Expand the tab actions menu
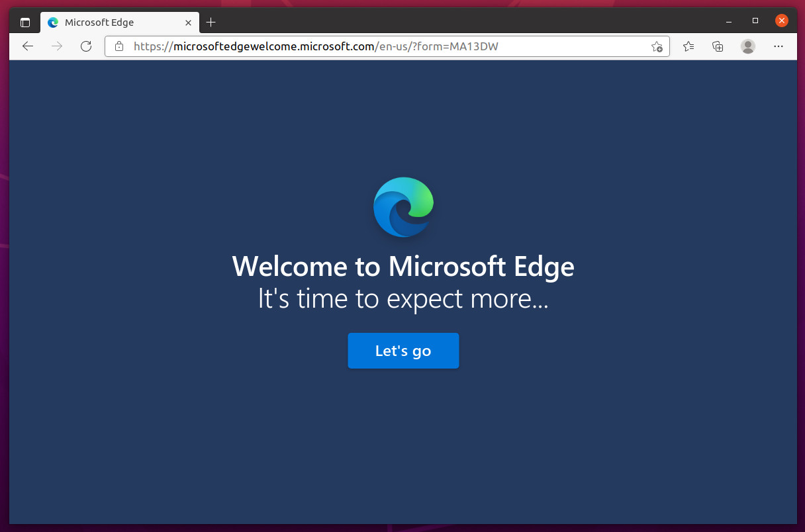The image size is (805, 532). (x=25, y=21)
